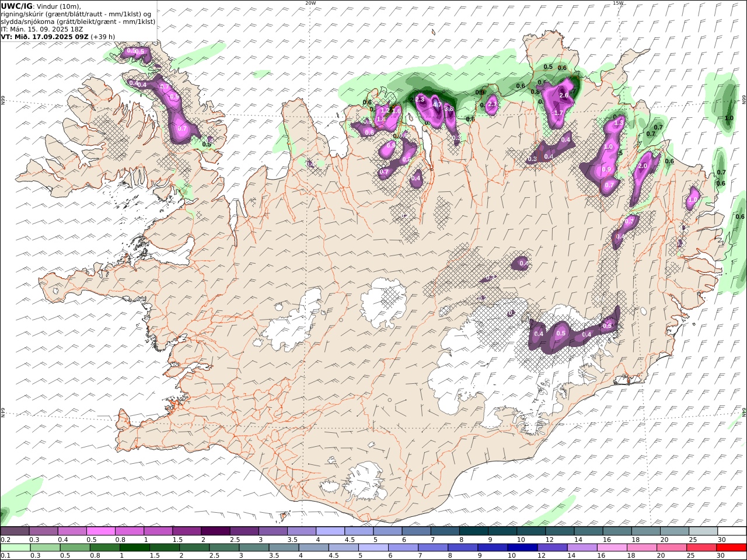Pick the light pink 16–18 rain swatch
The width and height of the screenshot is (747, 560).
612,548
